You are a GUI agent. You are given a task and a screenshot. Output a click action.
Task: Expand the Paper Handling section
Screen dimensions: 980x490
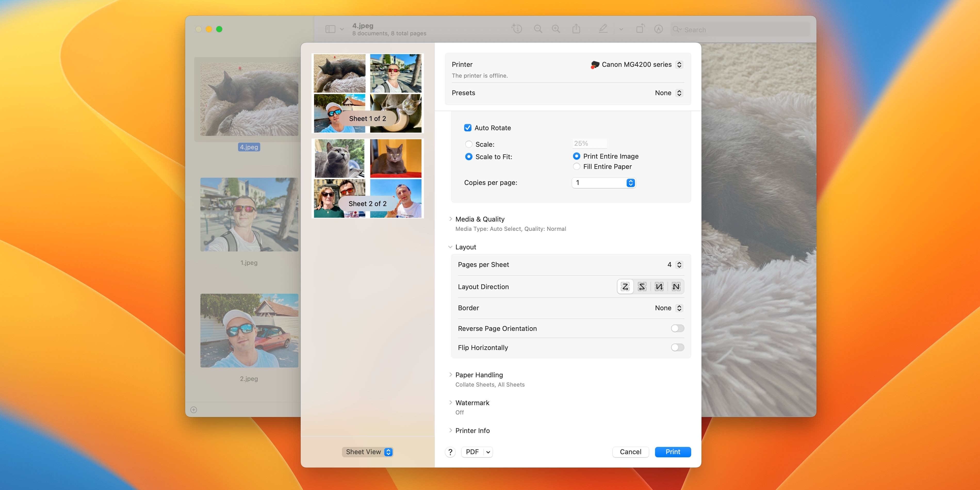(451, 375)
